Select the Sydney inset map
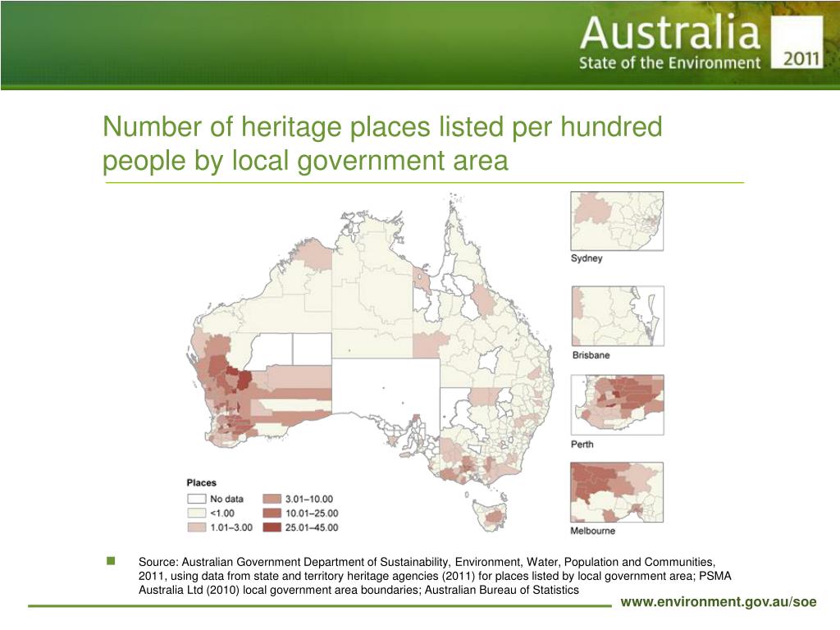Viewport: 840px width, 630px height. (x=617, y=221)
